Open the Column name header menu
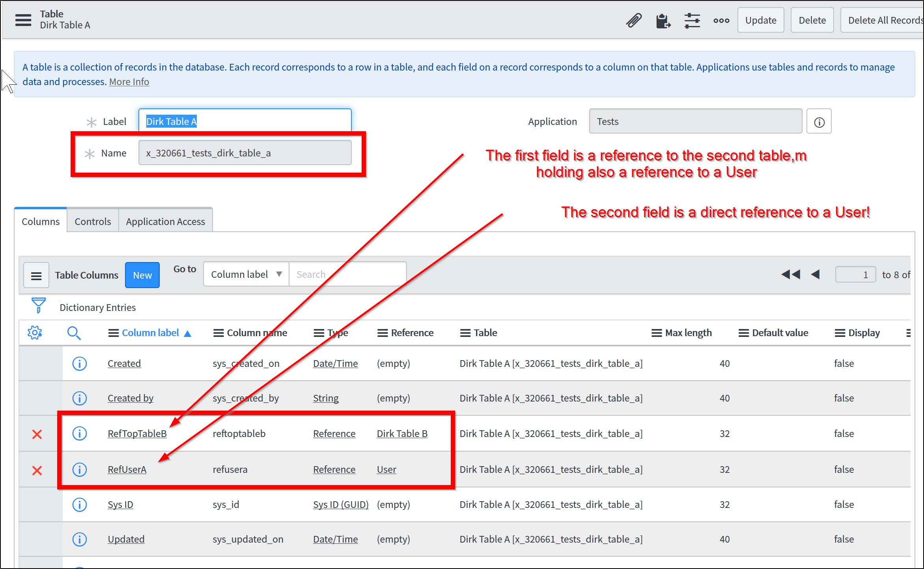 click(218, 333)
